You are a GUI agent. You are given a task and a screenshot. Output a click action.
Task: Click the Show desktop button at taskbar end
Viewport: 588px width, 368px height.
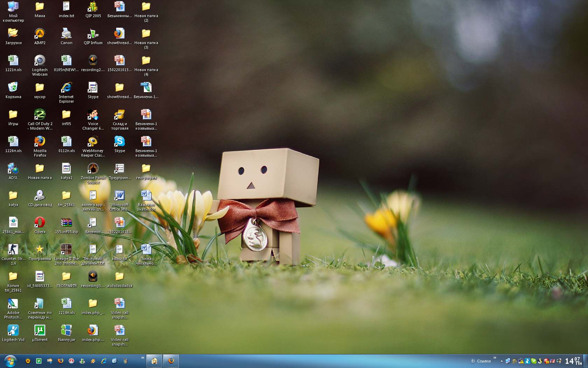586,361
